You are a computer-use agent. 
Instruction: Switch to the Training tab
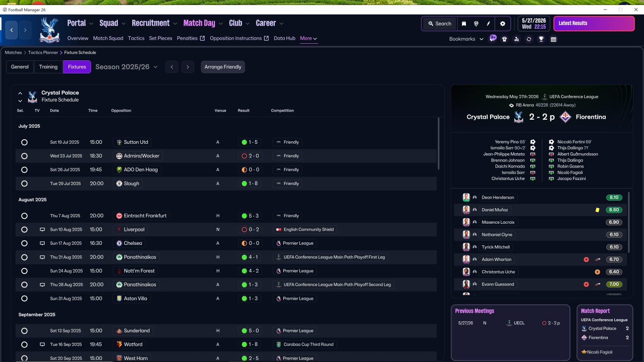coord(48,67)
